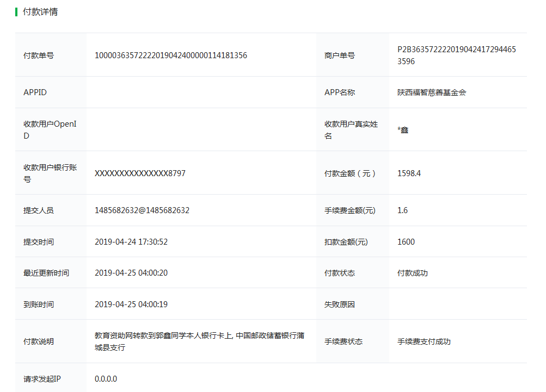
Task: Click the APP名称 label
Action: pyautogui.click(x=340, y=92)
